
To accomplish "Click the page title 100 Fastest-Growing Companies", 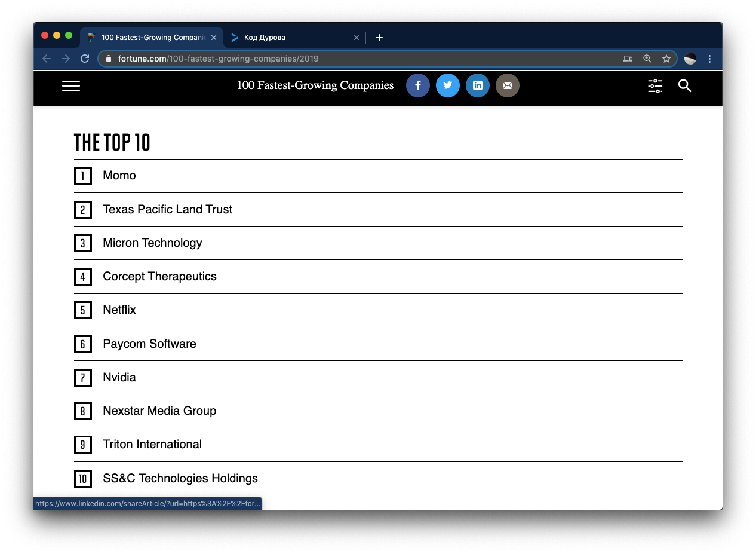I will click(x=315, y=85).
